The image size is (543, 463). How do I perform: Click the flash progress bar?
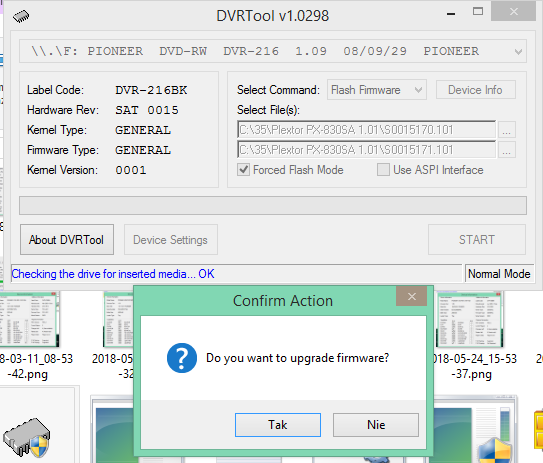pos(273,206)
